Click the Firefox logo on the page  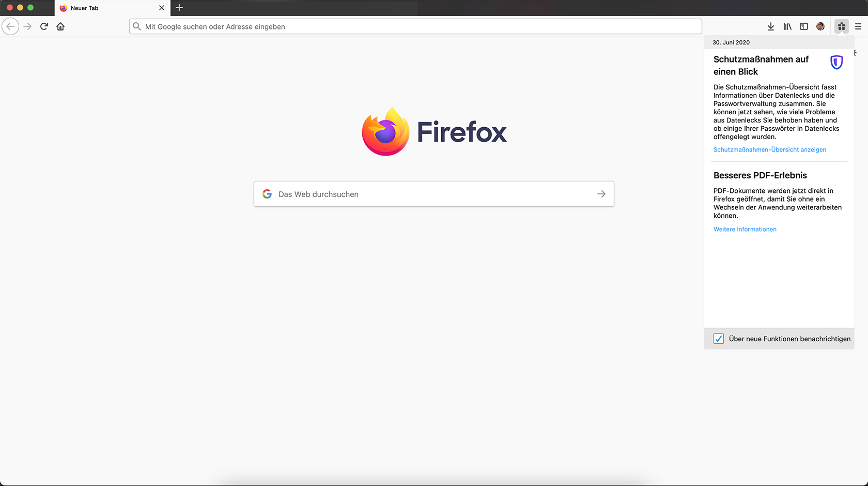click(x=434, y=131)
